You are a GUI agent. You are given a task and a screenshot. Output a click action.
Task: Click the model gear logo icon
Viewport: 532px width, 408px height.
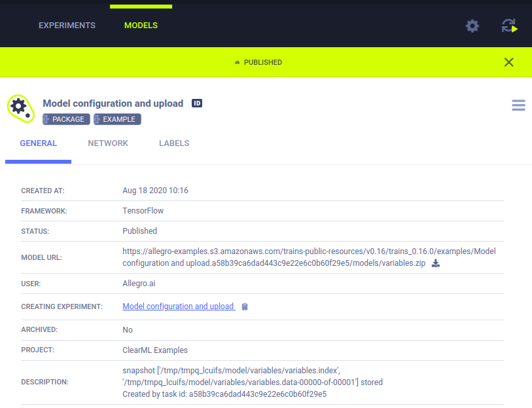20,107
